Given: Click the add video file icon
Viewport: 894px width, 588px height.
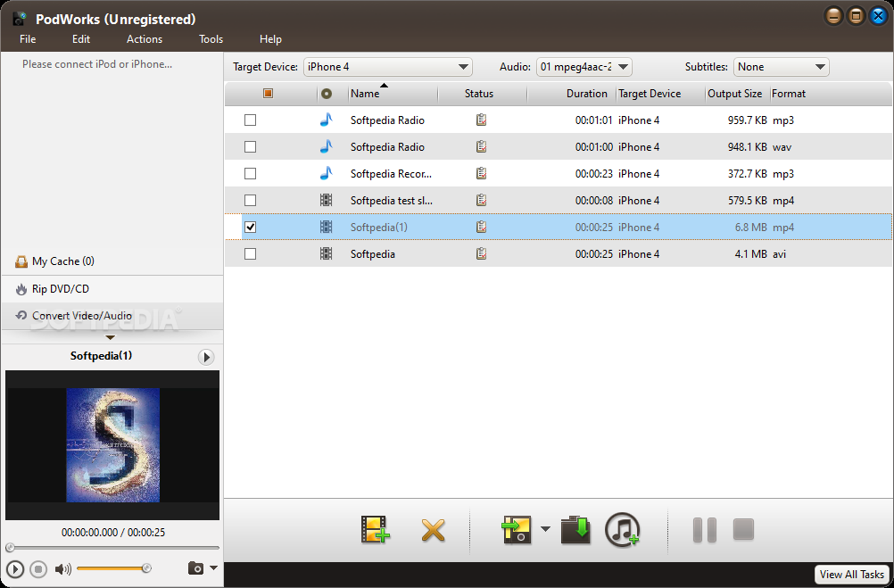Looking at the screenshot, I should click(x=376, y=530).
